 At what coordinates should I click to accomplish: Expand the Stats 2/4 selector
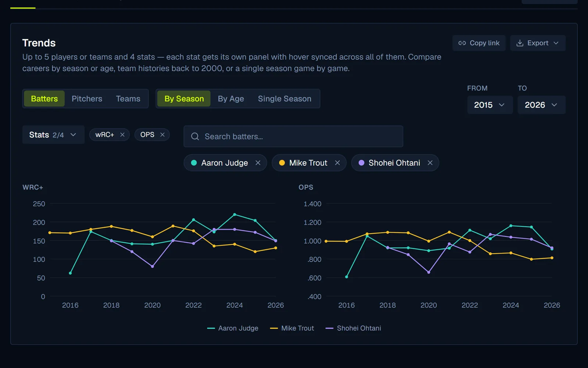pyautogui.click(x=53, y=135)
